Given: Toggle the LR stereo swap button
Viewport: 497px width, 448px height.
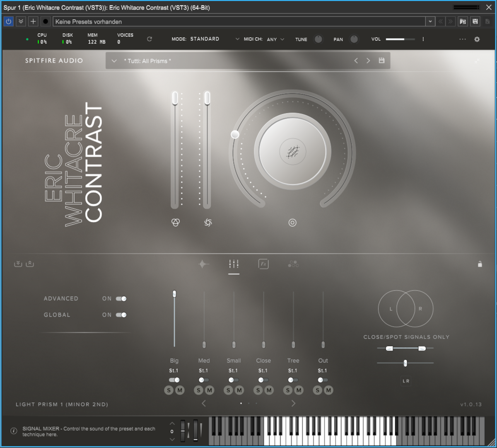Looking at the screenshot, I should [x=406, y=381].
